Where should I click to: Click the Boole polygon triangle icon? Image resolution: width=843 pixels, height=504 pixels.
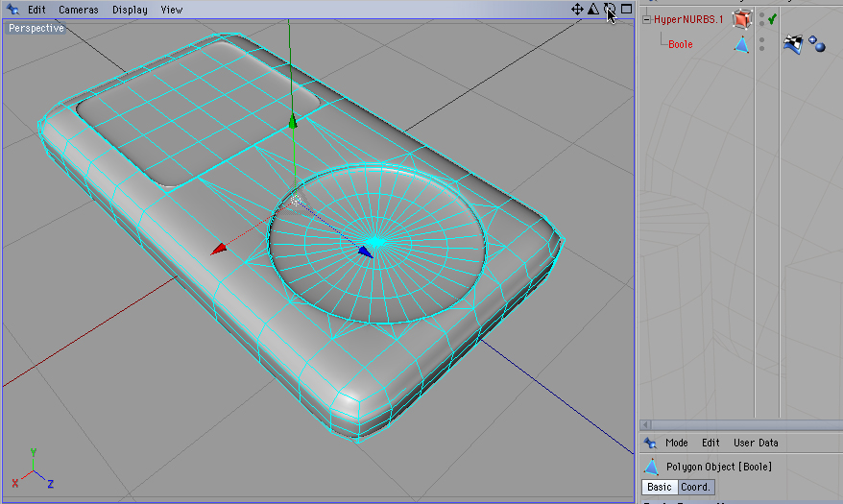tap(741, 44)
